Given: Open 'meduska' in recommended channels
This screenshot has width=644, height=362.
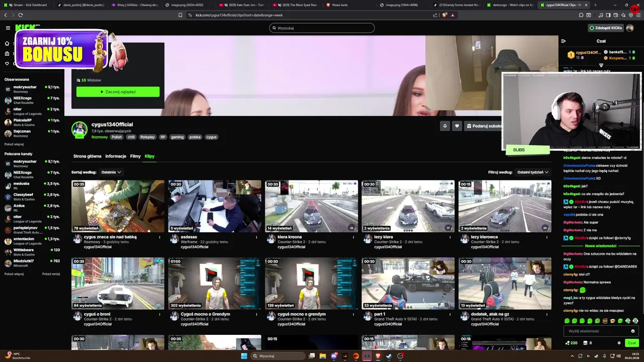Looking at the screenshot, I should click(32, 186).
